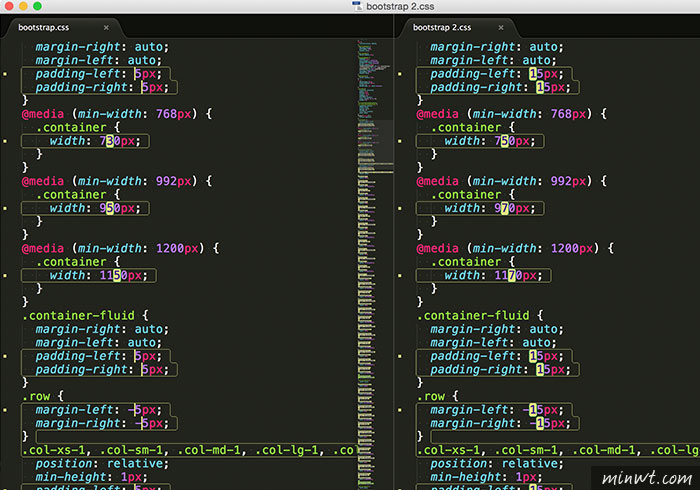Click the '.row {' selector in bootstrap 2.css pane
Viewport: 700px width, 490px height.
pos(438,396)
